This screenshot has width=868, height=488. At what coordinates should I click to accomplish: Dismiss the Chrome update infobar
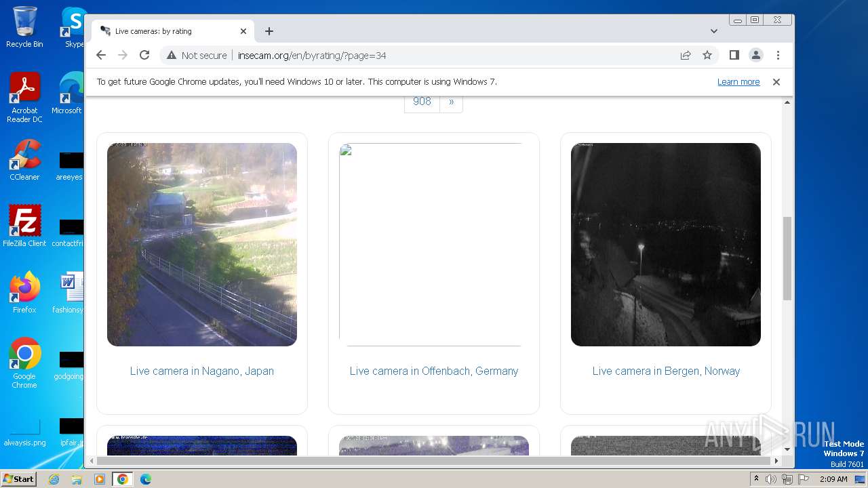776,82
